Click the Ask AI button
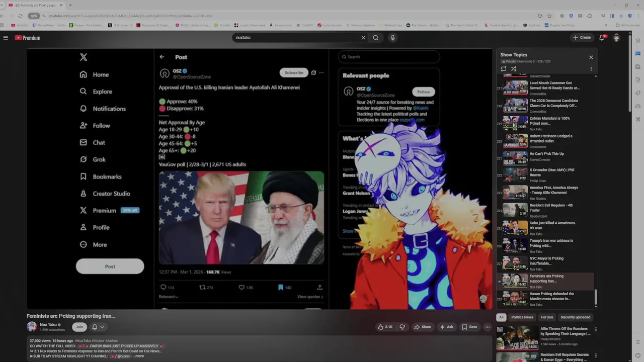 [446, 327]
